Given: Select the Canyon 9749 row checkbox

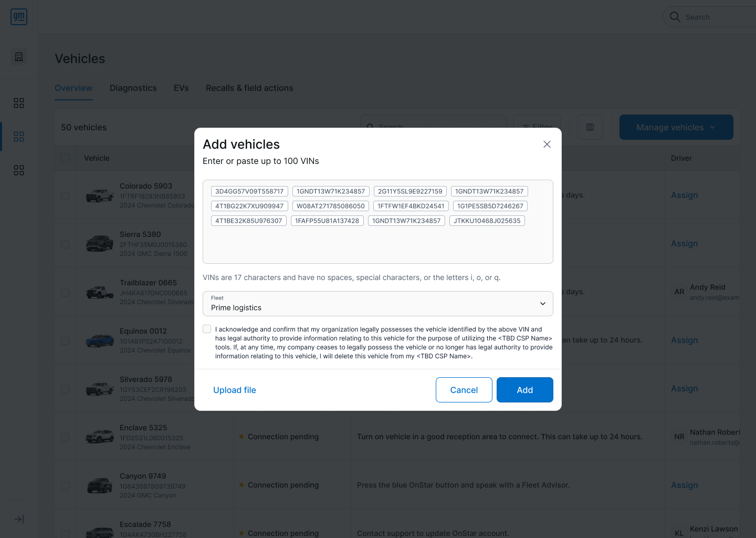Looking at the screenshot, I should (x=65, y=486).
